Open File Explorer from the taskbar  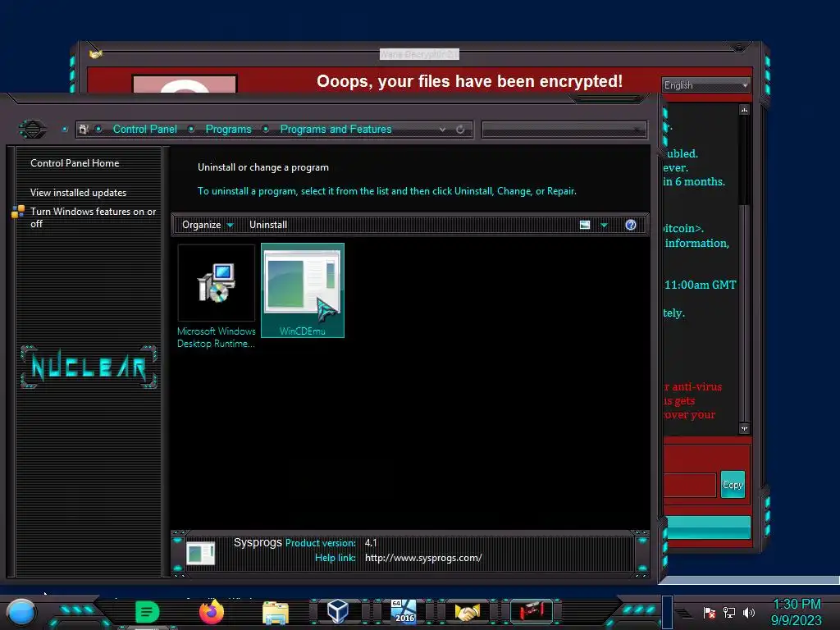[276, 612]
